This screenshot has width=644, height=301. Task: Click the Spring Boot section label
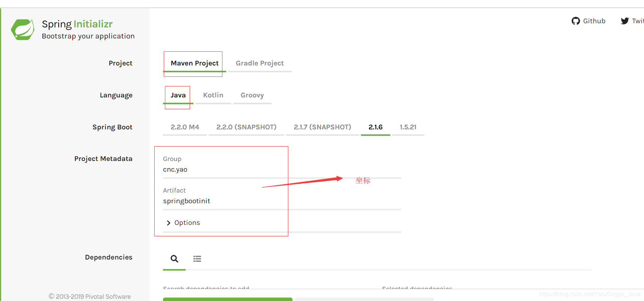(112, 127)
